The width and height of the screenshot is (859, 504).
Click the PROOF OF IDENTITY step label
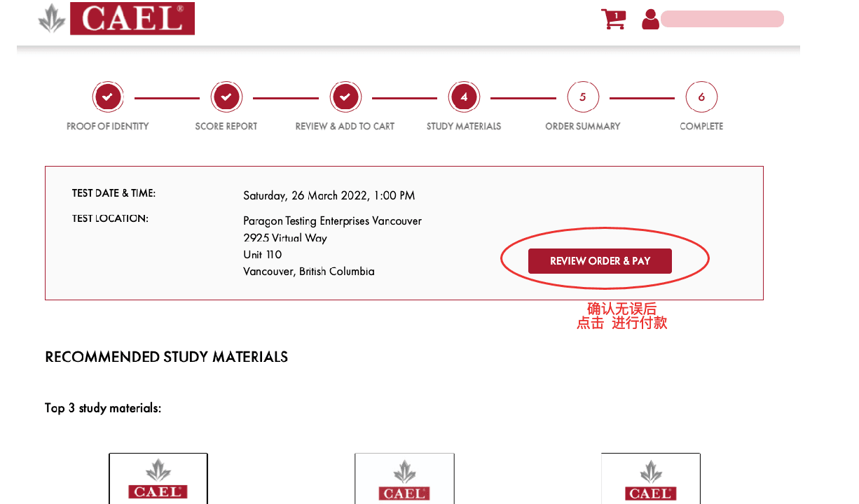[x=108, y=127]
